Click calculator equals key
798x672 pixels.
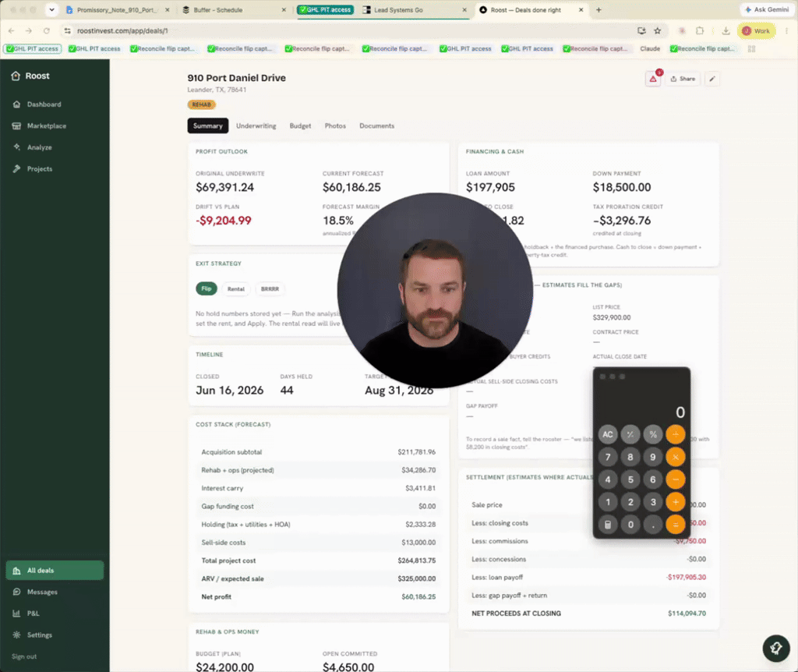coord(676,525)
